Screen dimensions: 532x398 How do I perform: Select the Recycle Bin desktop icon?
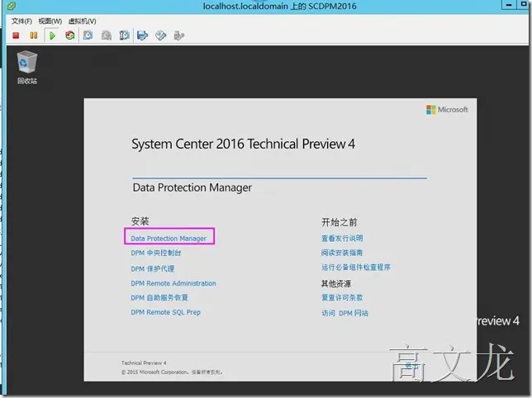click(27, 67)
